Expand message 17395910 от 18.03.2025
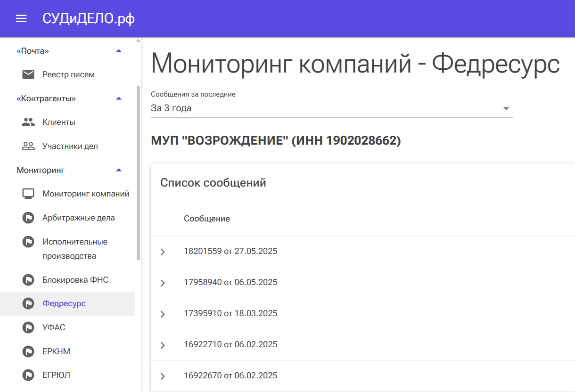Viewport: 575px width, 392px height. click(163, 314)
